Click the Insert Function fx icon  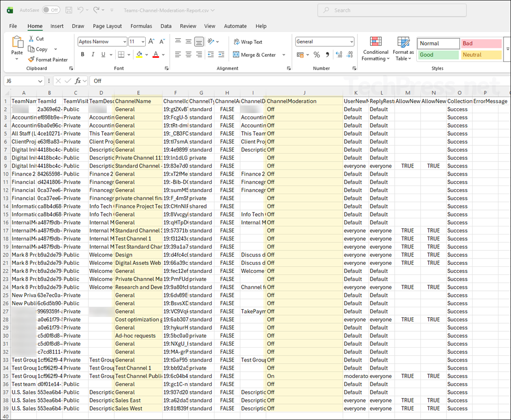78,81
